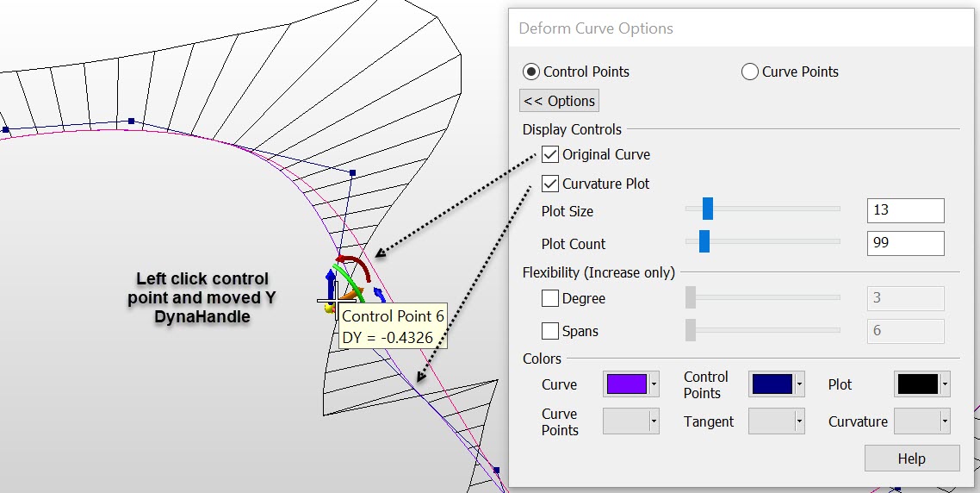
Task: Uncheck the Original Curve checkbox
Action: coord(550,154)
